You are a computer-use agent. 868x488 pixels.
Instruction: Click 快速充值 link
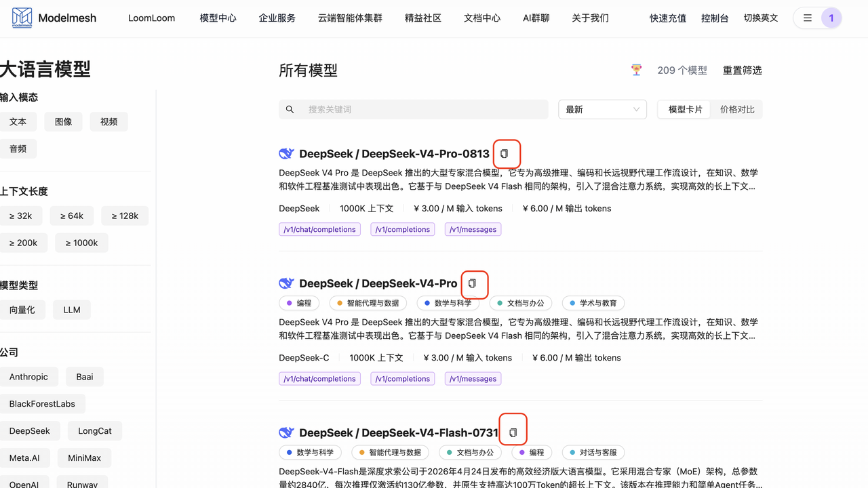click(668, 18)
